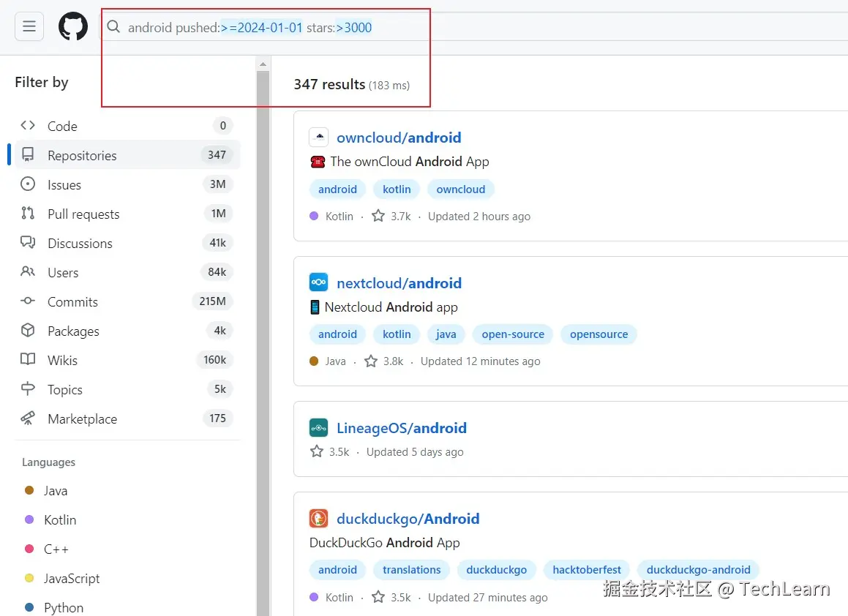
Task: Click the Wikis open book icon
Action: coord(28,358)
